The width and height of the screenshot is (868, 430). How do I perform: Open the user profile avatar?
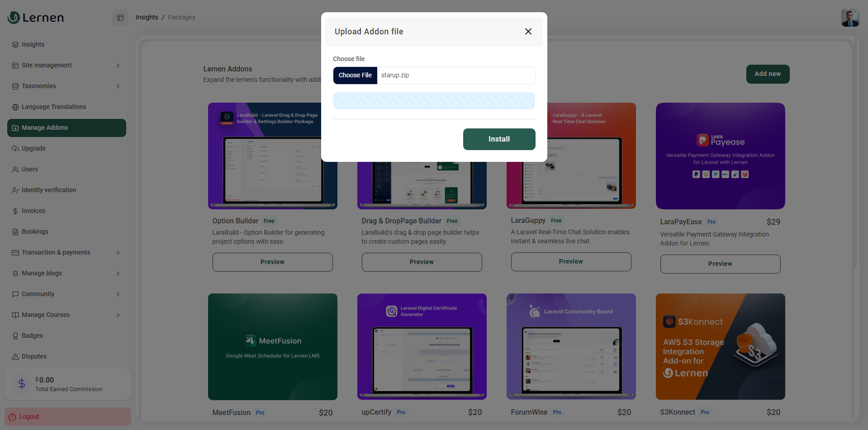850,18
